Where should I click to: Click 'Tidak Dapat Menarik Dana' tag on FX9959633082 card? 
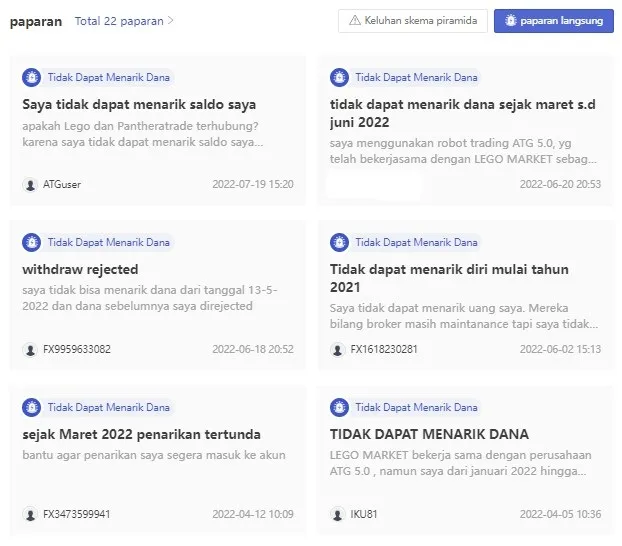tap(109, 242)
